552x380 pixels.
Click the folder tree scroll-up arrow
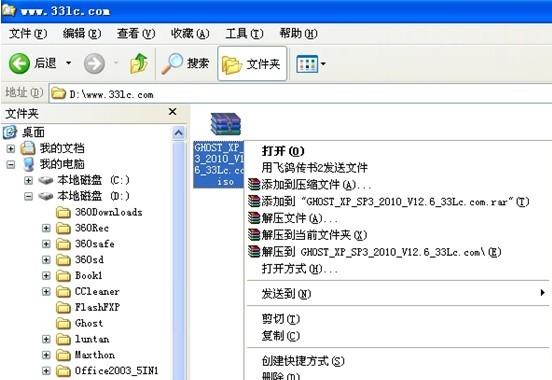(x=178, y=133)
